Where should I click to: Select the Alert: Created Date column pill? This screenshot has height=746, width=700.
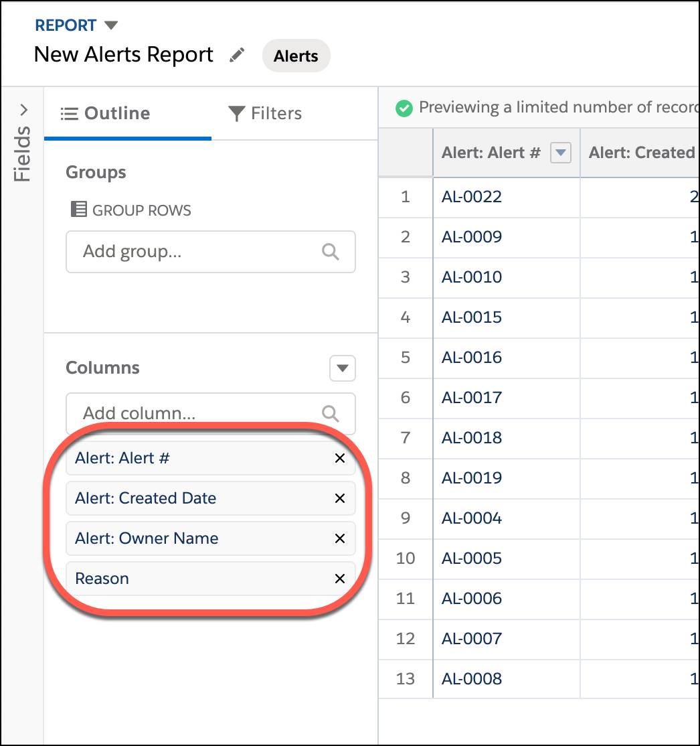pyautogui.click(x=211, y=498)
